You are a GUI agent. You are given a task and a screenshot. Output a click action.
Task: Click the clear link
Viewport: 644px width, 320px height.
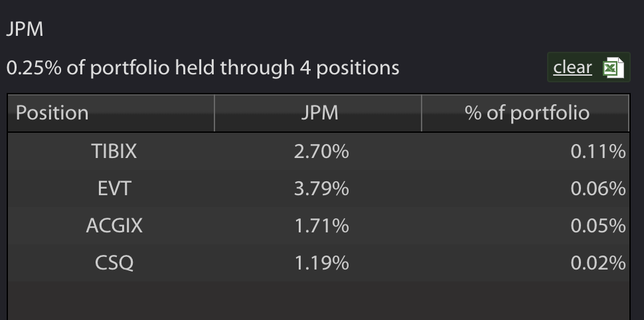[572, 67]
